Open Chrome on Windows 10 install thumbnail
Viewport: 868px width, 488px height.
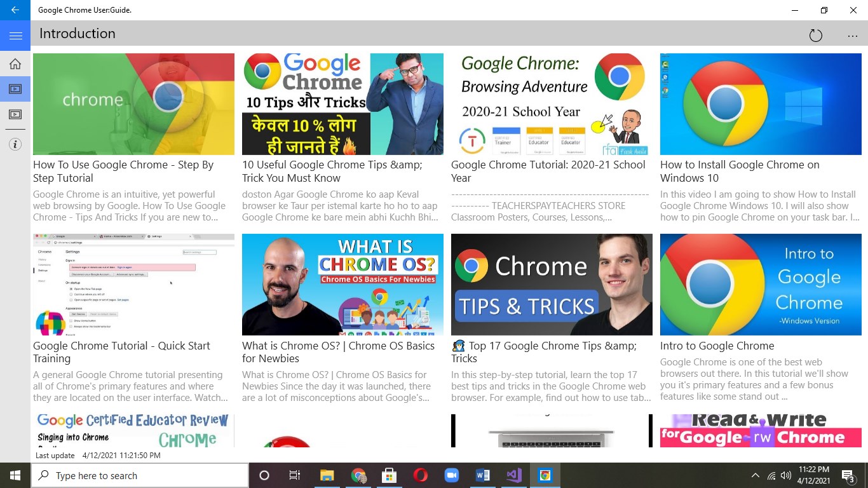point(761,104)
